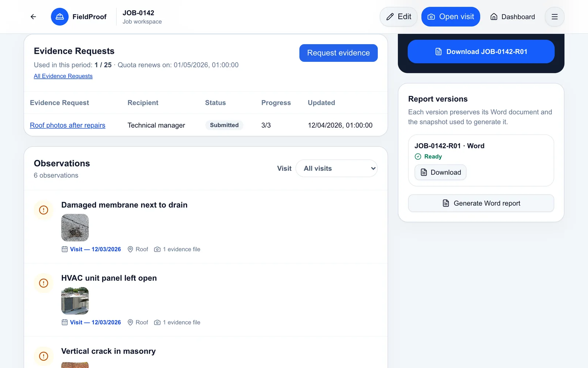Download the JOB-0142-R01 Word version
Screen dimensions: 588x368
point(441,172)
